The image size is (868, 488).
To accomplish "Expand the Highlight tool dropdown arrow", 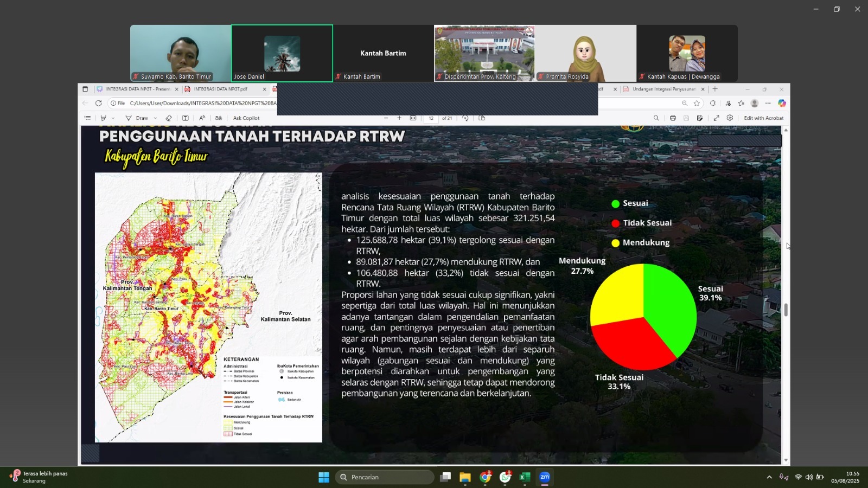I will click(113, 118).
